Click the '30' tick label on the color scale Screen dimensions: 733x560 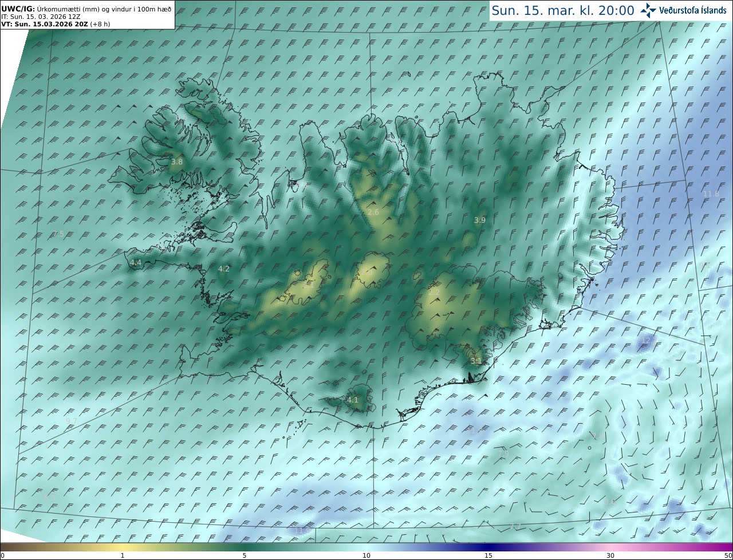tap(610, 555)
